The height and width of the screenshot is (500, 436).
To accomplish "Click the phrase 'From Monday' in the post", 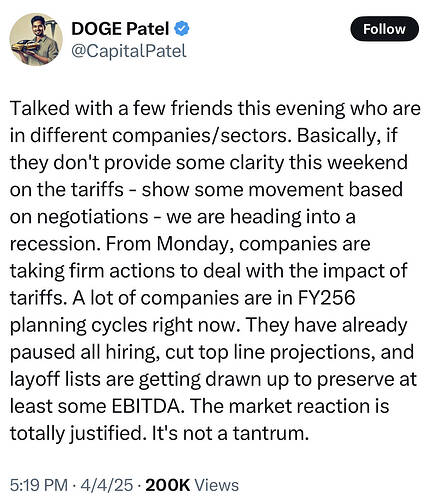I will (170, 245).
